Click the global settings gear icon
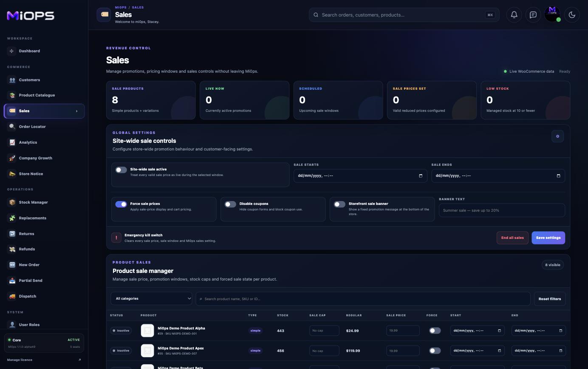This screenshot has width=588, height=369. coord(557,136)
